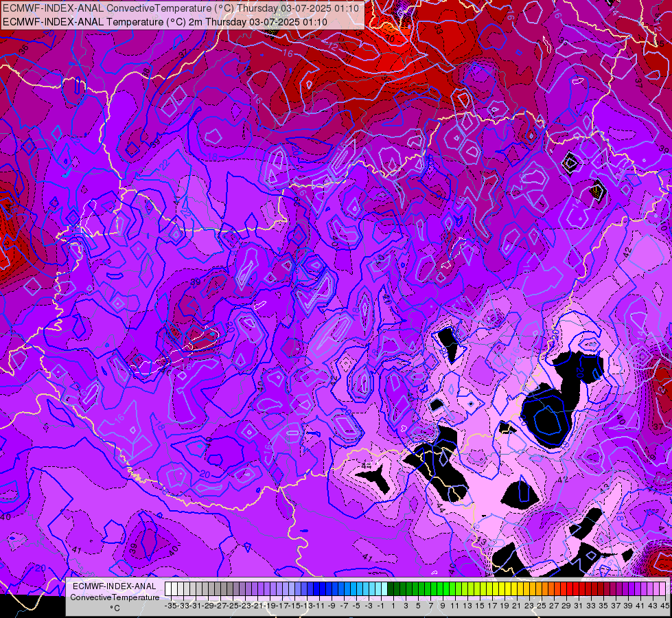This screenshot has height=618, width=672.
Task: Click the '°C' unit label in the legend
Action: [x=115, y=608]
